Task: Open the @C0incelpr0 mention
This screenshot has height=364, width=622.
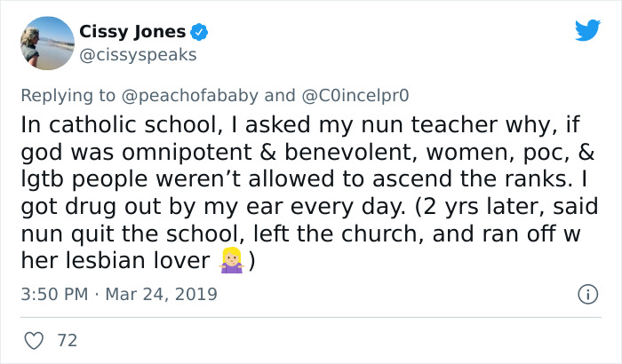Action: point(355,95)
